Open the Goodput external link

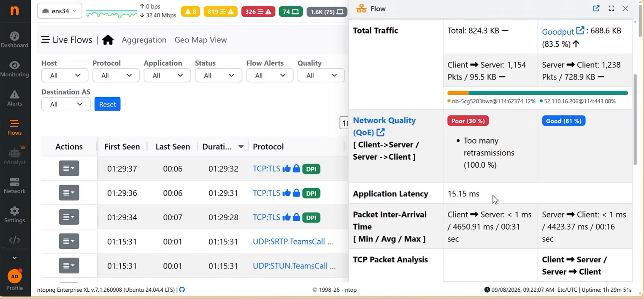tap(563, 31)
